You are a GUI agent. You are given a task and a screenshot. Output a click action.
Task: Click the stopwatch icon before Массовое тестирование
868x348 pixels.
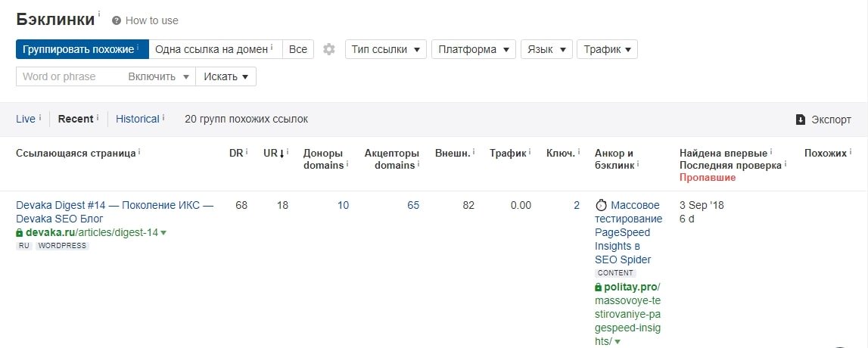(x=601, y=205)
